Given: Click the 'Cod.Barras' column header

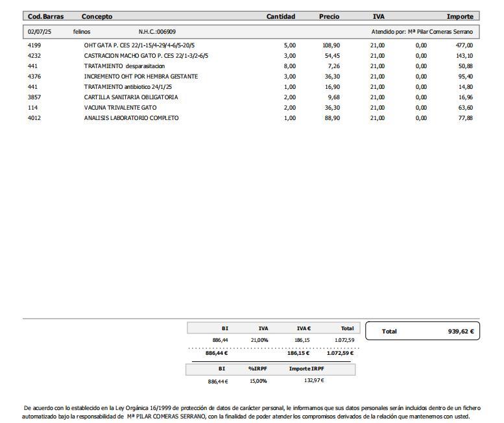Looking at the screenshot, I should point(45,16).
